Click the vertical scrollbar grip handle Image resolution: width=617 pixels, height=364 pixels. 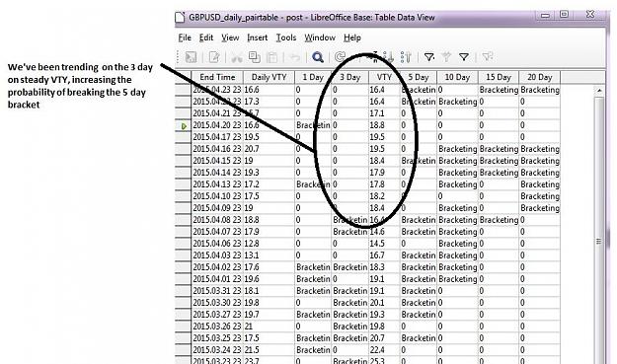pos(599,241)
